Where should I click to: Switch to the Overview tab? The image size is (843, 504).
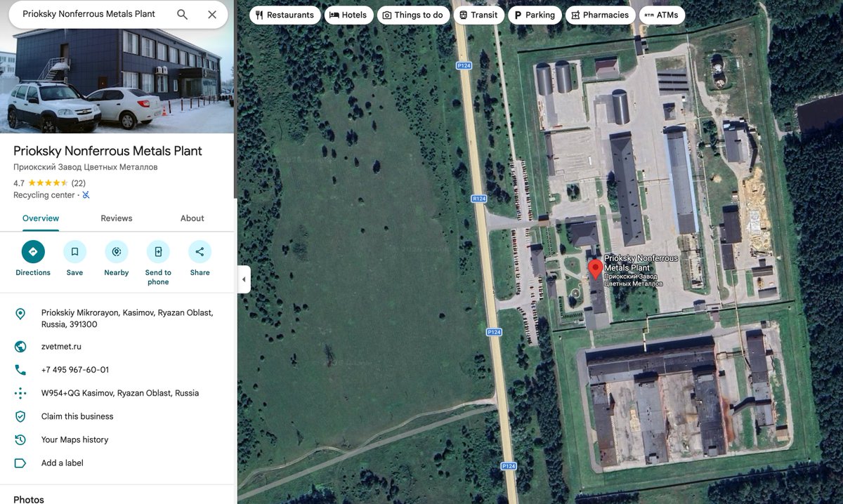click(41, 218)
